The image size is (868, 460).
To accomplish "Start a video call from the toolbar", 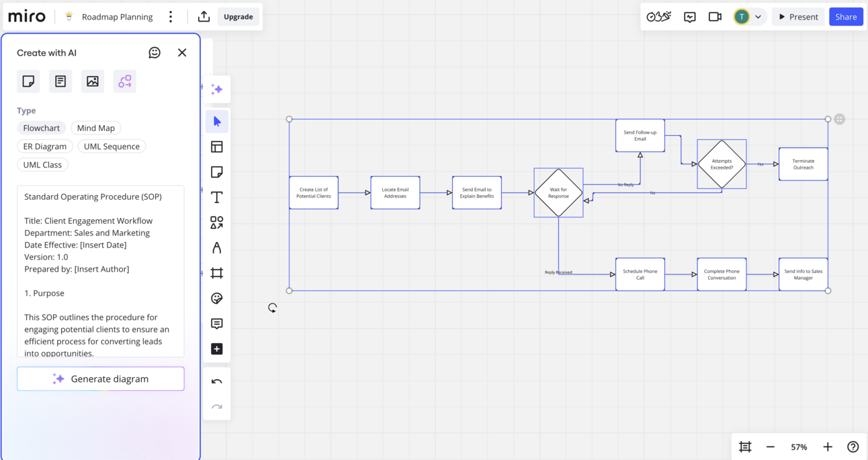I will 714,16.
